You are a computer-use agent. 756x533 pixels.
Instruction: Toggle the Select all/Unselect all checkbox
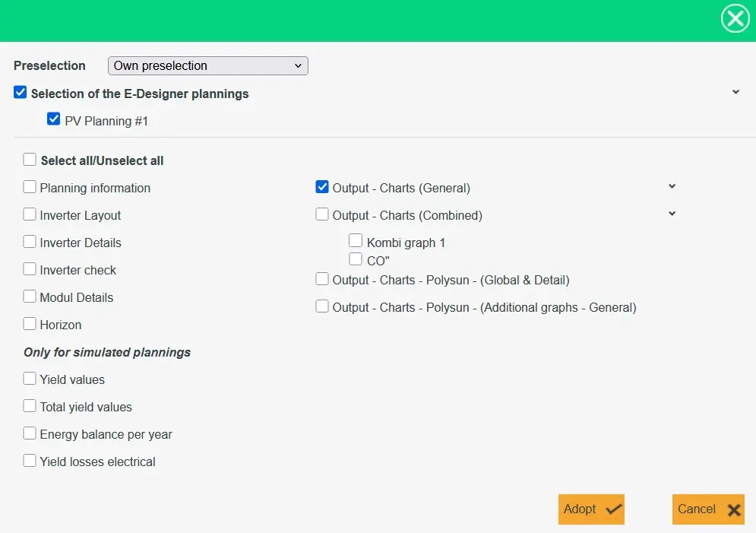30,160
